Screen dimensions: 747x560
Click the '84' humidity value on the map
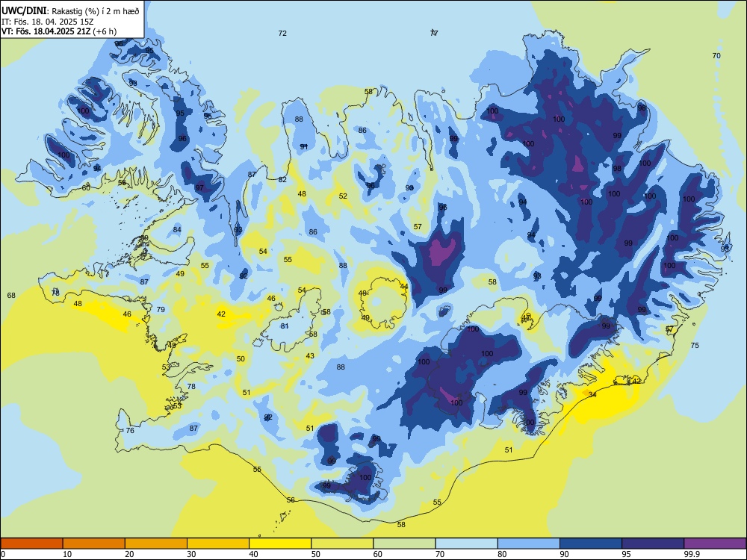pyautogui.click(x=177, y=230)
